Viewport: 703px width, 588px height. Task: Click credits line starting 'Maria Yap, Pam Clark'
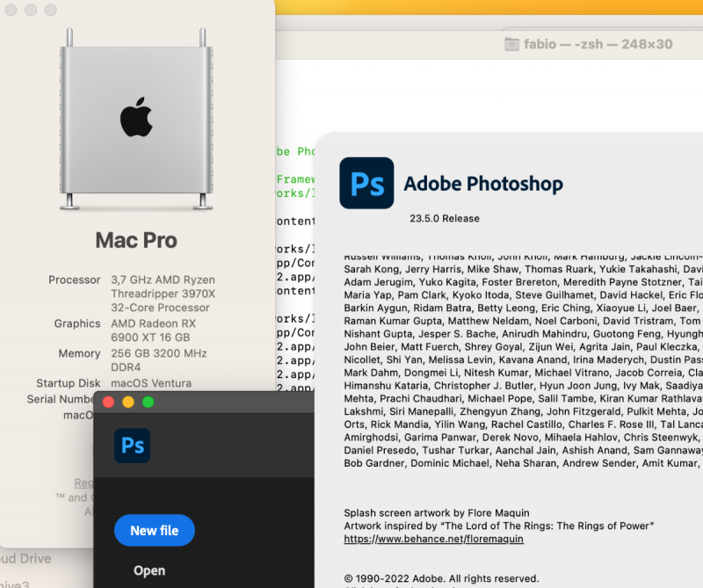click(523, 295)
